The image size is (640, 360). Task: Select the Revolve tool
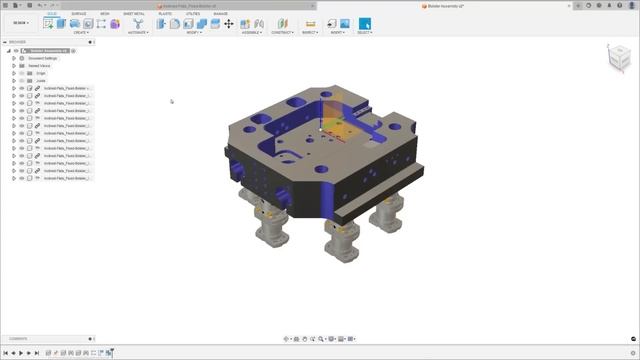point(75,24)
